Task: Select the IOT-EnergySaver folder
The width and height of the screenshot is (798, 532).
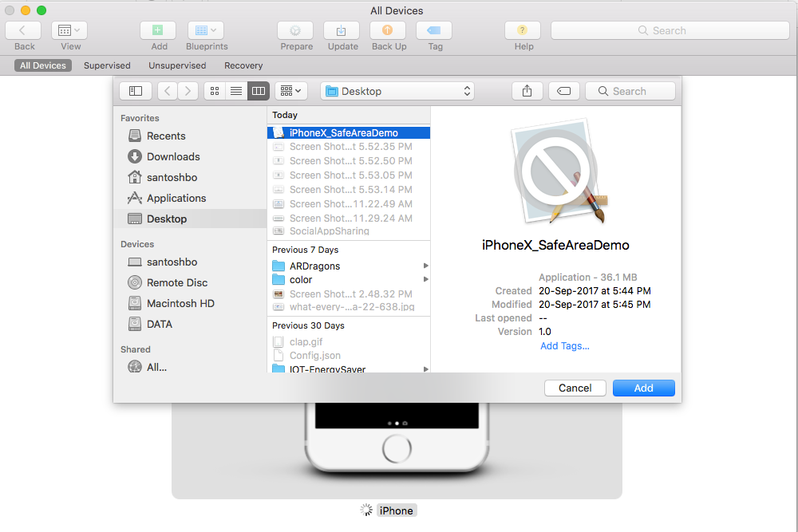Action: click(x=349, y=368)
